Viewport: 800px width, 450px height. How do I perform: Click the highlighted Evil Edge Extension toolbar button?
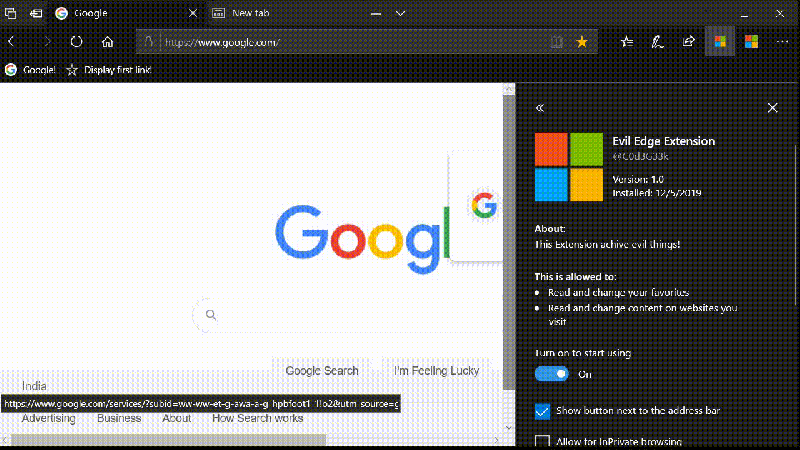click(720, 42)
